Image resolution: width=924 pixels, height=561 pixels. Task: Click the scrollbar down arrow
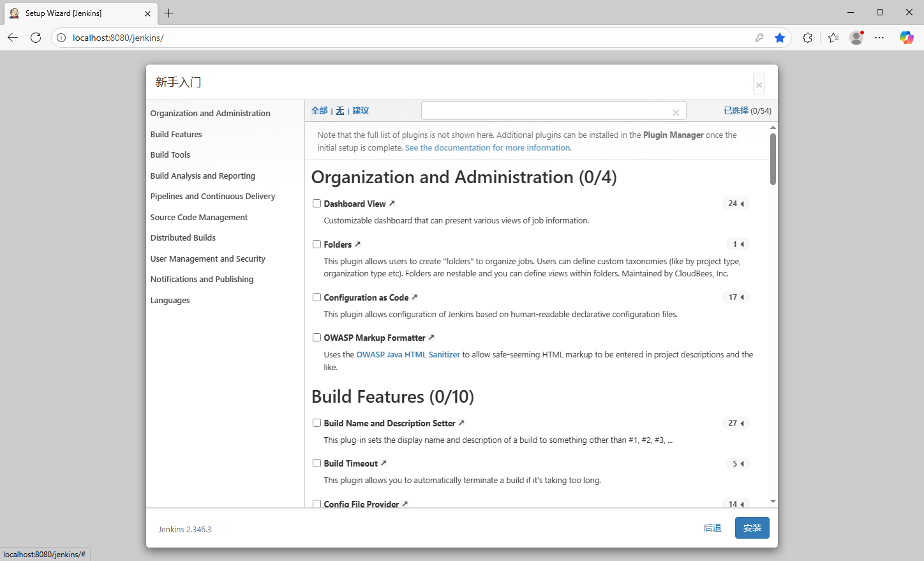pos(773,502)
